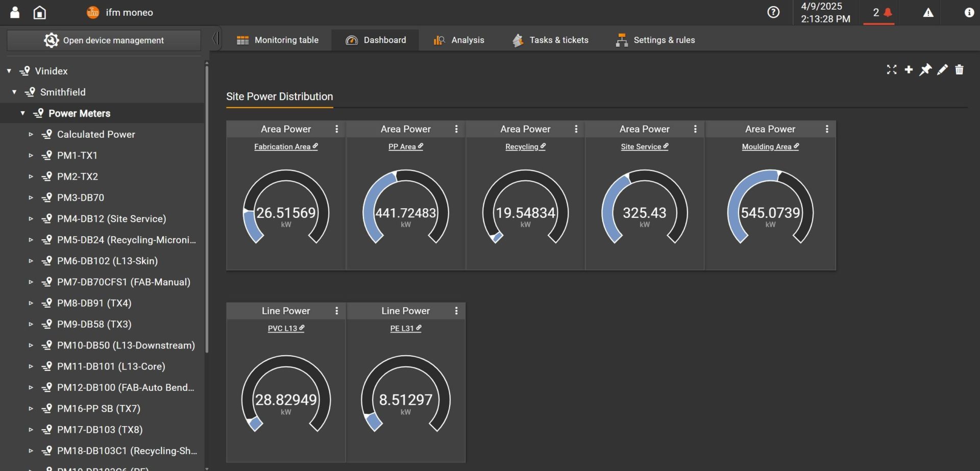
Task: Open the alarm notifications bell
Action: click(888, 12)
